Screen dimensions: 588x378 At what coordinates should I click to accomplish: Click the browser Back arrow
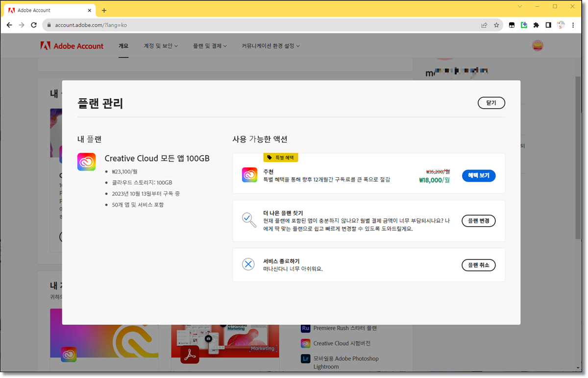(9, 25)
